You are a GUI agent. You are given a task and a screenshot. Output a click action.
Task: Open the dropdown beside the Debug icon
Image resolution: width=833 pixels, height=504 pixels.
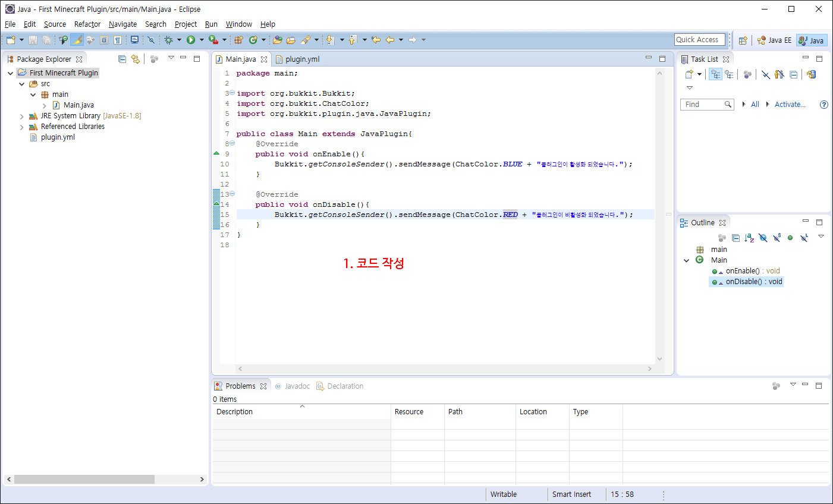click(179, 40)
